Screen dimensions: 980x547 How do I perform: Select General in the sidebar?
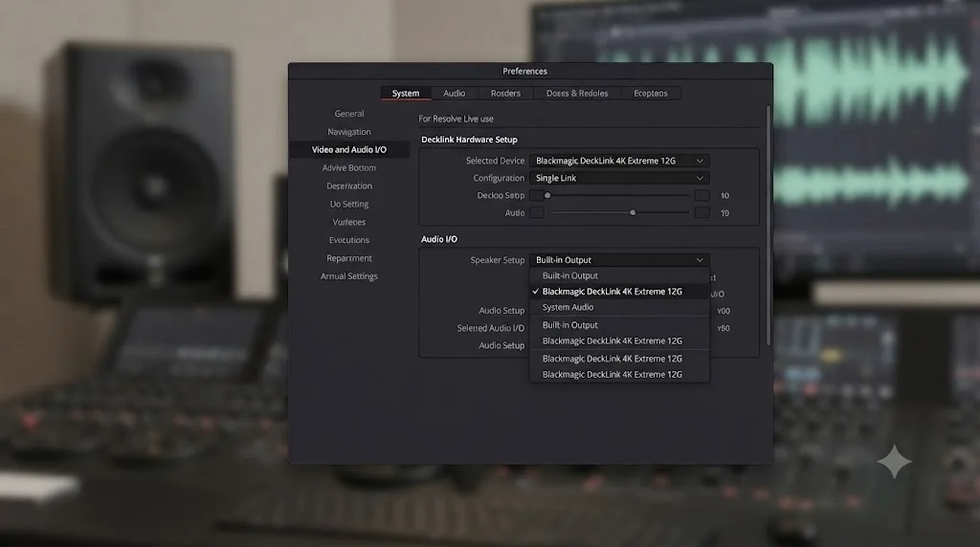(348, 114)
